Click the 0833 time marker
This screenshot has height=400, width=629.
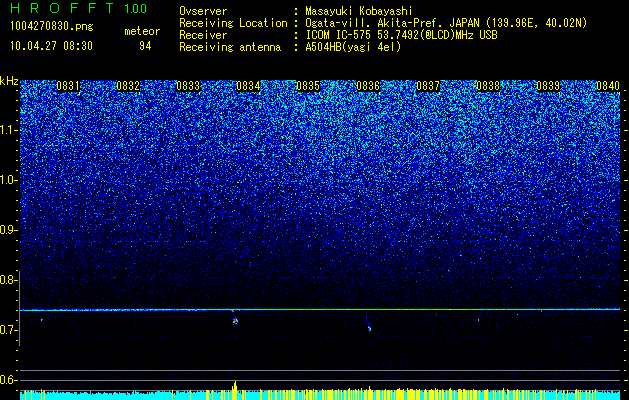[188, 86]
